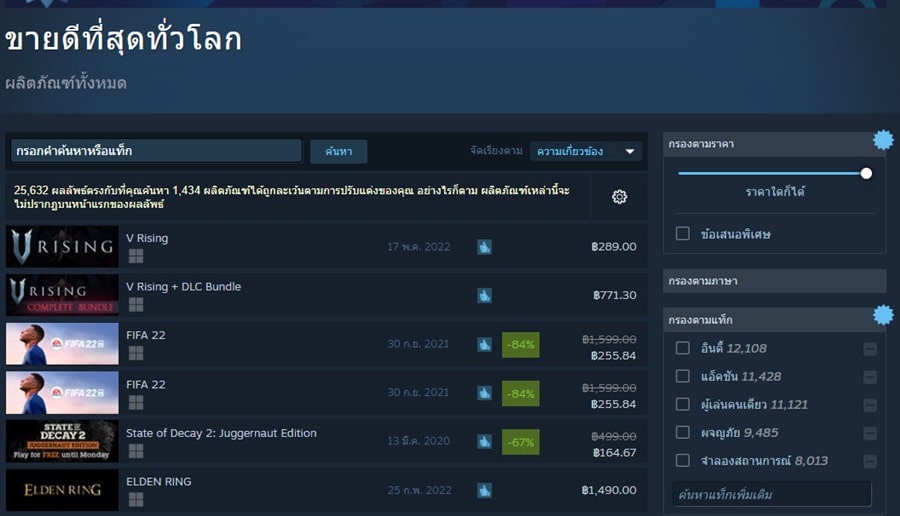The height and width of the screenshot is (516, 900).
Task: Exclude the ผู้เล่นคนเดียว tag with minus icon
Action: click(x=870, y=405)
